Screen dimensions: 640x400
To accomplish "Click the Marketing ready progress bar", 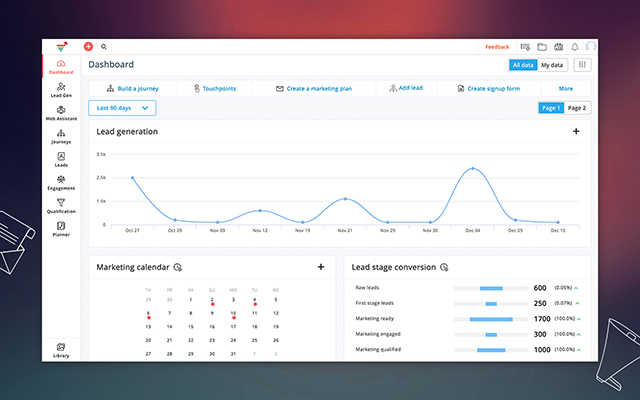I will [491, 319].
